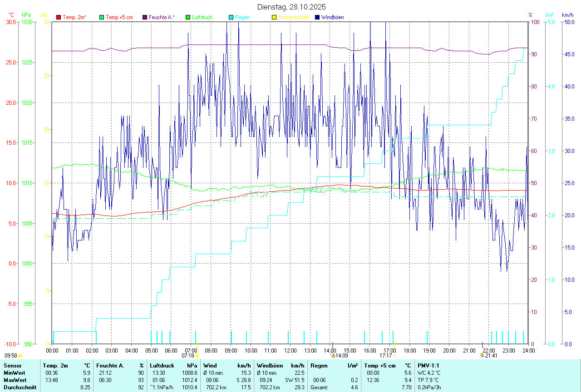
Task: Click the chart title Dienstag, 28.10.2025
Action: [x=291, y=7]
